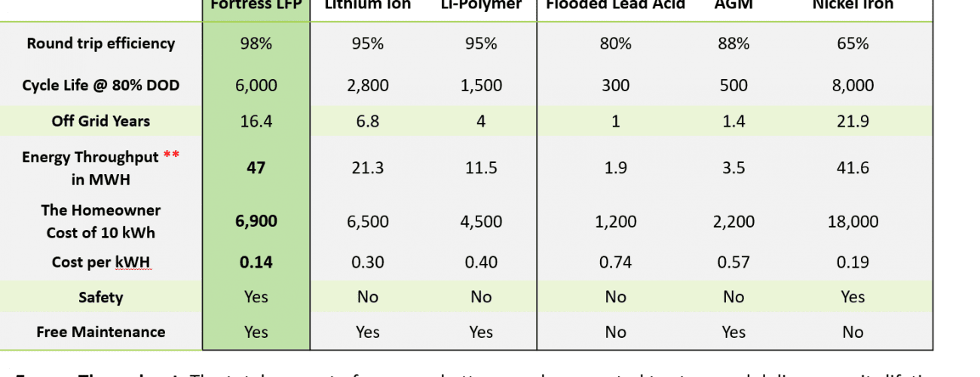Select the 3.5 AGM energy throughput value
The height and width of the screenshot is (377, 980).
[733, 167]
